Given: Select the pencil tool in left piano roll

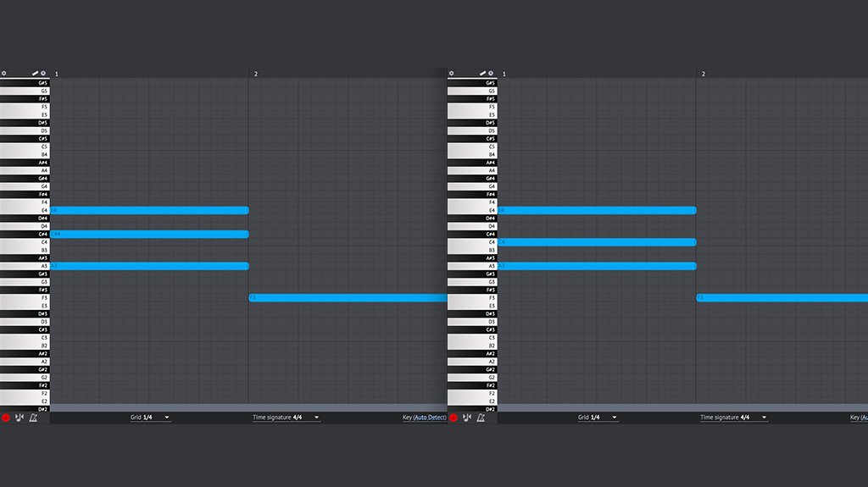Looking at the screenshot, I should [x=35, y=73].
